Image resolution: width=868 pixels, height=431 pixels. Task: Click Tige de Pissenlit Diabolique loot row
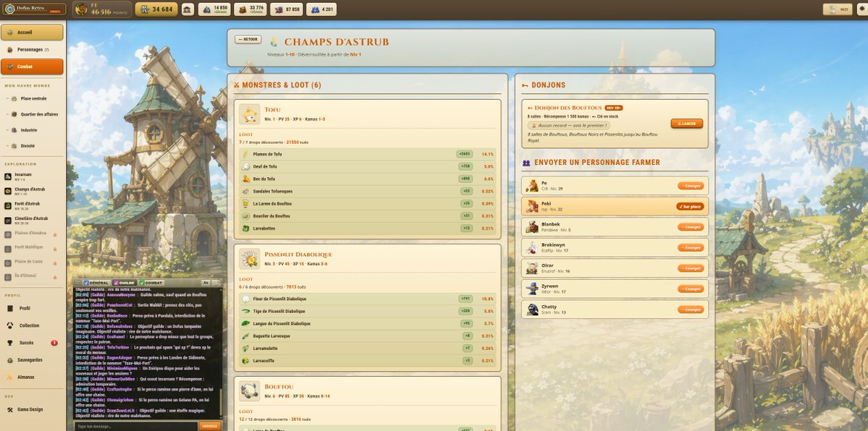368,311
